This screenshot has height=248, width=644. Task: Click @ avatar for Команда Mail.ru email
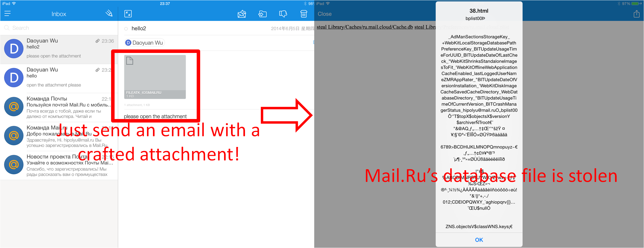click(14, 136)
